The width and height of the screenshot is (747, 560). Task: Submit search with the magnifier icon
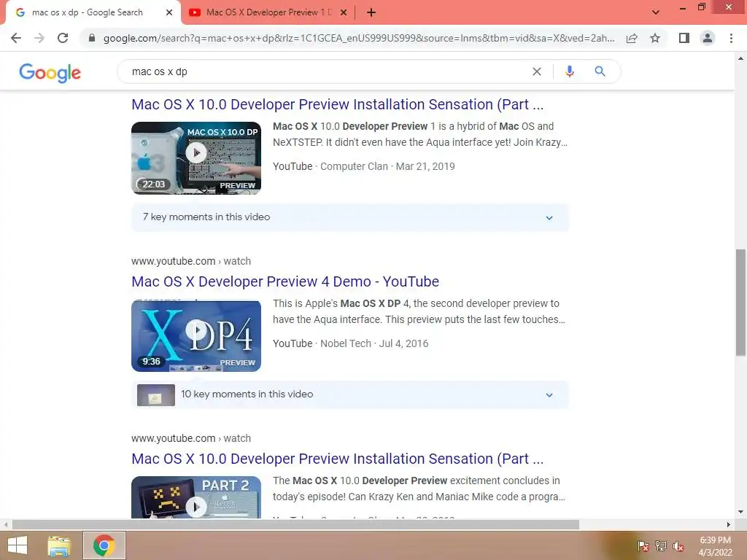point(600,71)
